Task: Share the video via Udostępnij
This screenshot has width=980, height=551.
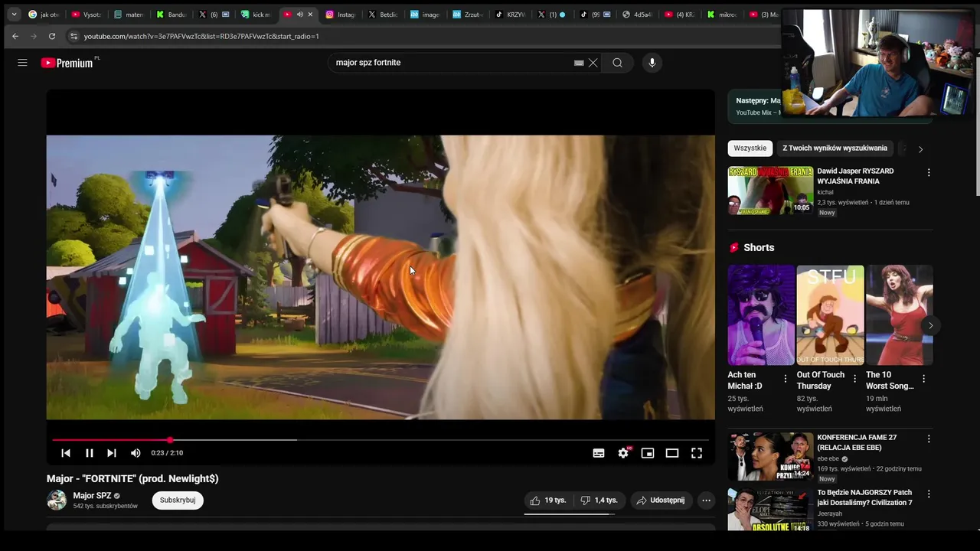Action: click(x=661, y=500)
